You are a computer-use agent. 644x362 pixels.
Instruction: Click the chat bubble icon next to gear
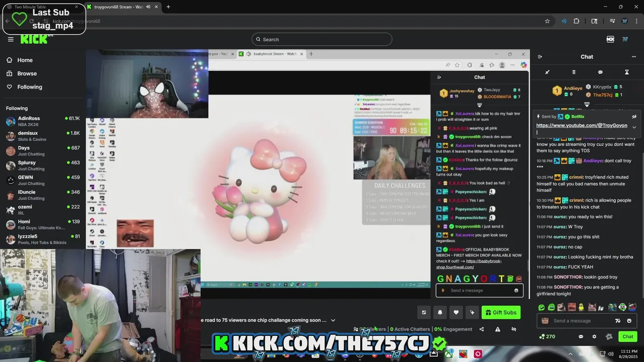click(x=581, y=337)
